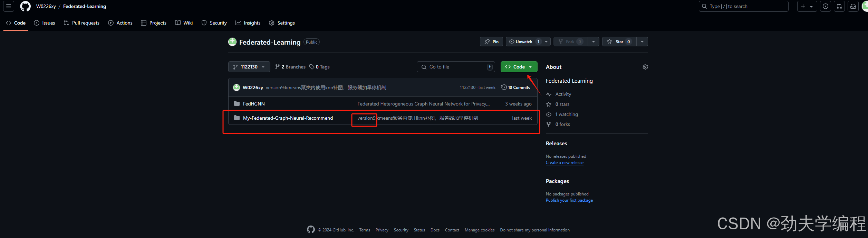Expand the Star lists dropdown arrow
Image resolution: width=868 pixels, height=238 pixels.
[x=642, y=42]
